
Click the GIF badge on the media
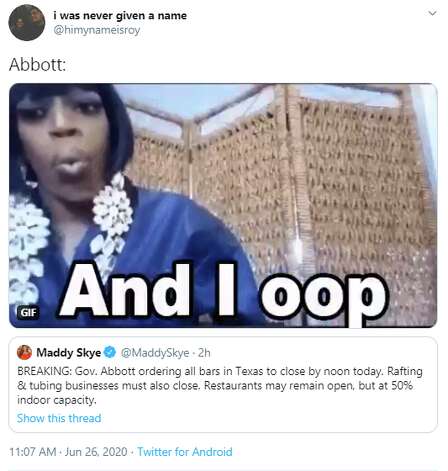point(28,313)
